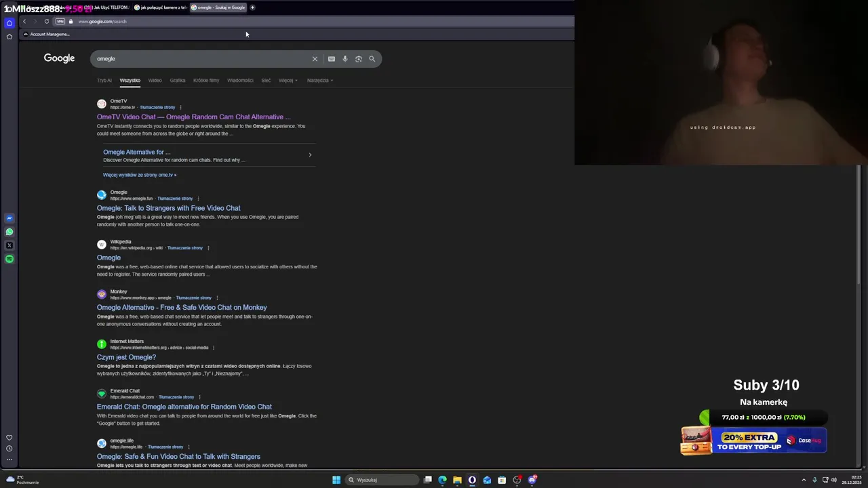Screen dimensions: 868x488
Task: Click the magnifier search submit button
Action: [372, 59]
